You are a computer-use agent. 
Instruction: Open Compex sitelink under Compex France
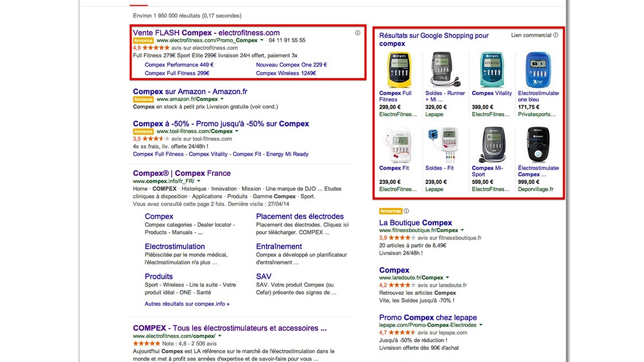pos(159,217)
